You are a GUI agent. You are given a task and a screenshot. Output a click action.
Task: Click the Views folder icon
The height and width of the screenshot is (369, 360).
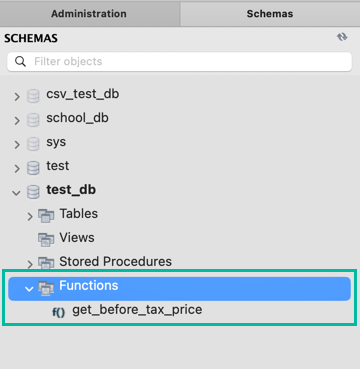[x=46, y=240]
